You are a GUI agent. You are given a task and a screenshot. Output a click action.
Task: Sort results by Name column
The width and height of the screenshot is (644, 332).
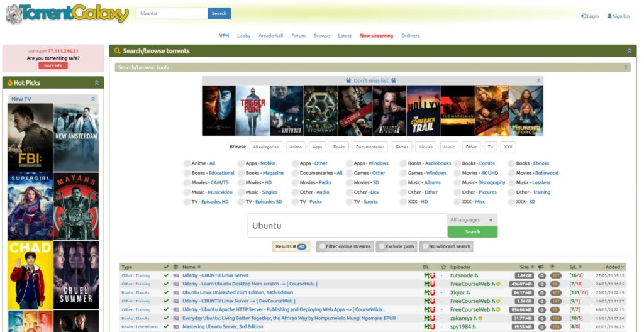[x=191, y=267]
